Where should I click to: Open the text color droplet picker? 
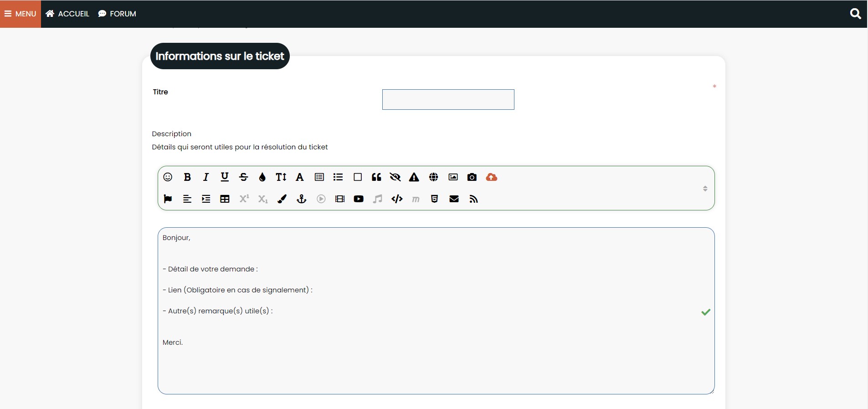pyautogui.click(x=262, y=177)
